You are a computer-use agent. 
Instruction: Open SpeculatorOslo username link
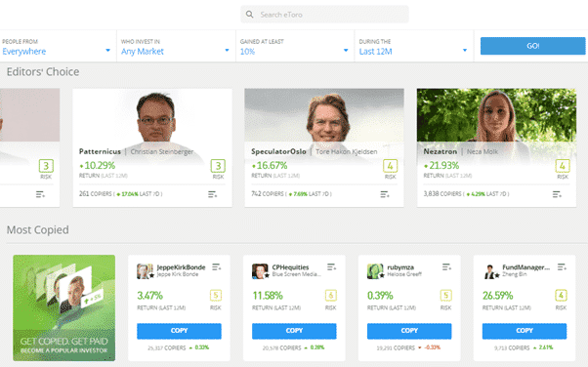point(278,151)
